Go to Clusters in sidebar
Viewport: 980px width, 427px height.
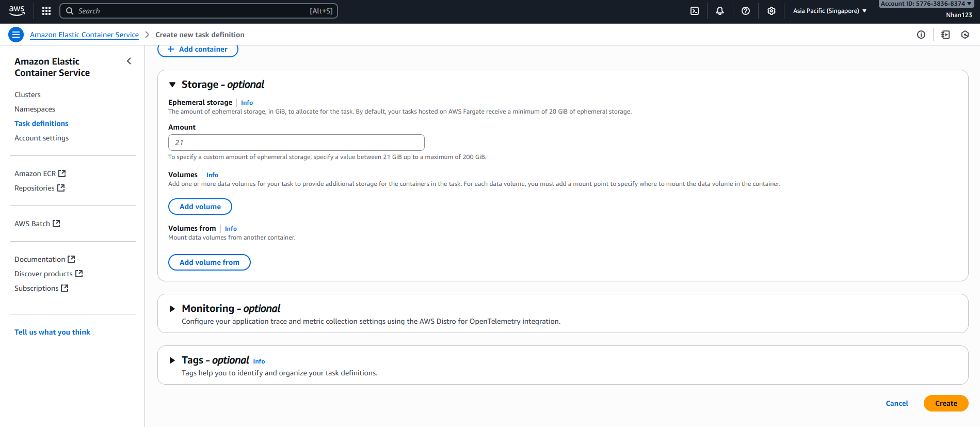(x=27, y=94)
